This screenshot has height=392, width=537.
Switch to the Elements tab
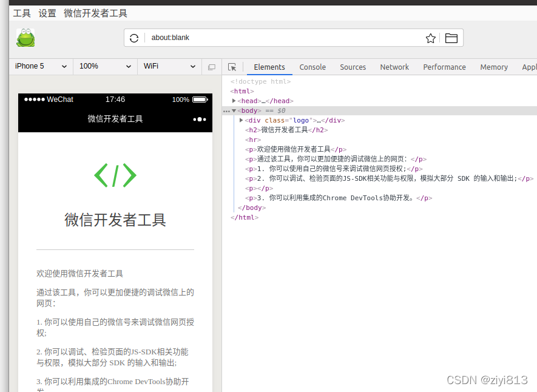tap(269, 67)
